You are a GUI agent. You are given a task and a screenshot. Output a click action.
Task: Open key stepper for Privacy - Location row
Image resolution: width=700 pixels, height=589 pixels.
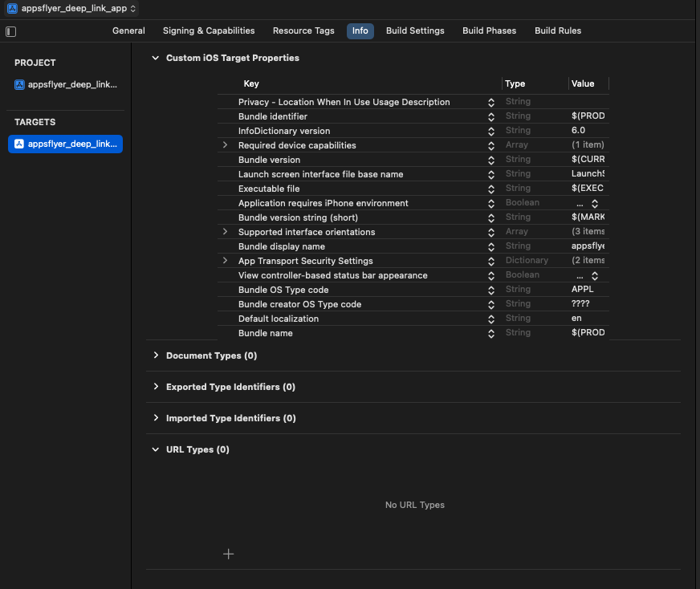[491, 102]
